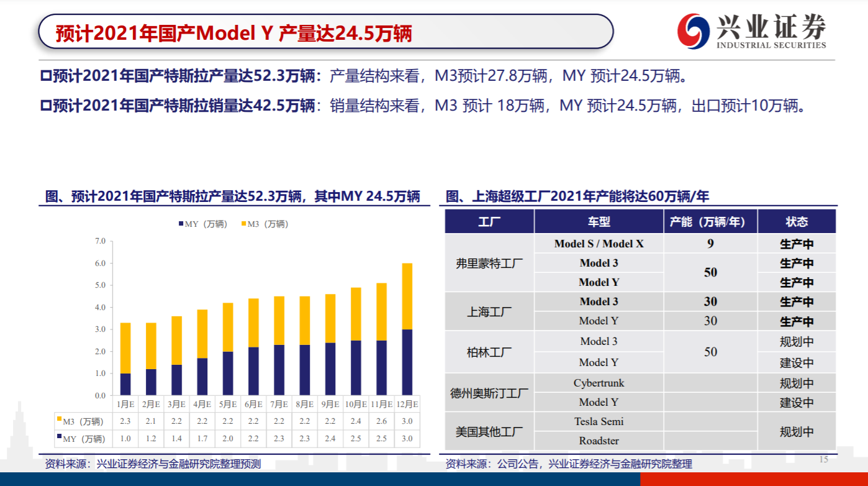Click the Model S / Model X cell
Viewport: 868px width, 486px height.
tap(599, 244)
